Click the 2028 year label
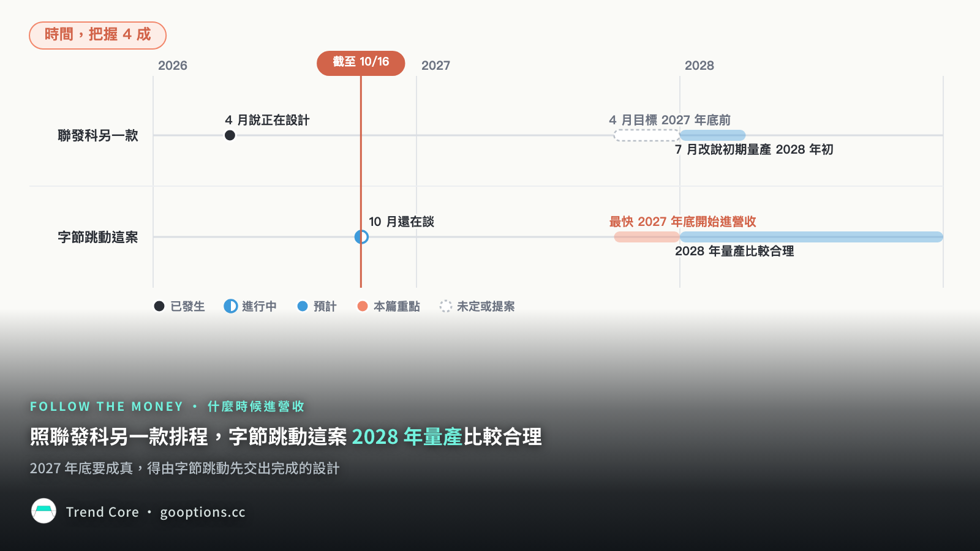The height and width of the screenshot is (551, 980). 699,66
